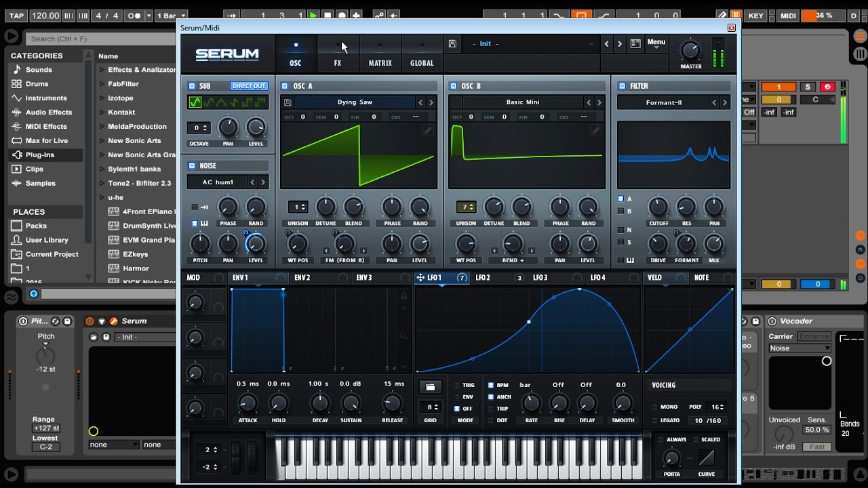Select Instruments category in browser
868x488 pixels.
(x=46, y=98)
